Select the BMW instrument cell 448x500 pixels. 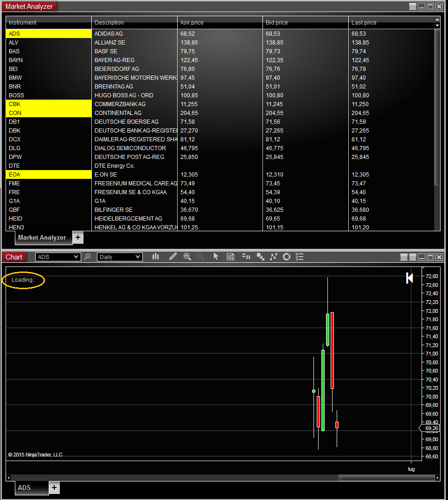(49, 78)
